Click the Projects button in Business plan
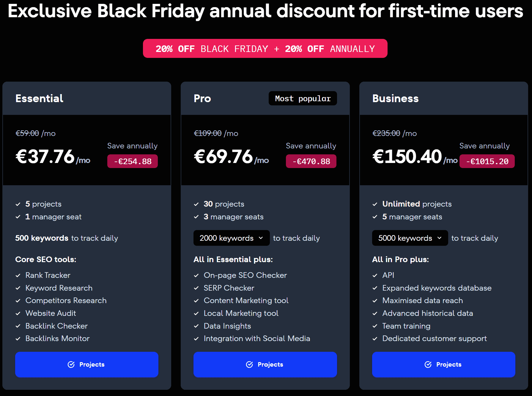The image size is (532, 396). (443, 365)
